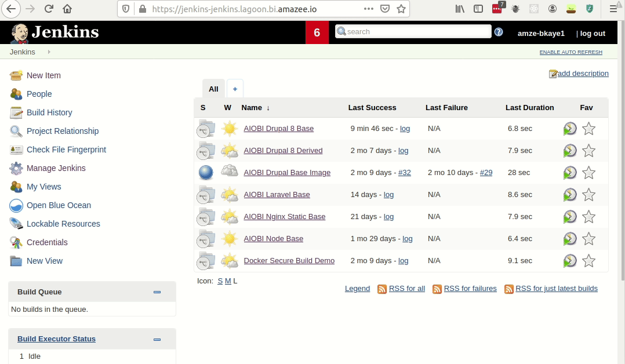Click the Credentials icon in sidebar
625x364 pixels.
pyautogui.click(x=16, y=242)
